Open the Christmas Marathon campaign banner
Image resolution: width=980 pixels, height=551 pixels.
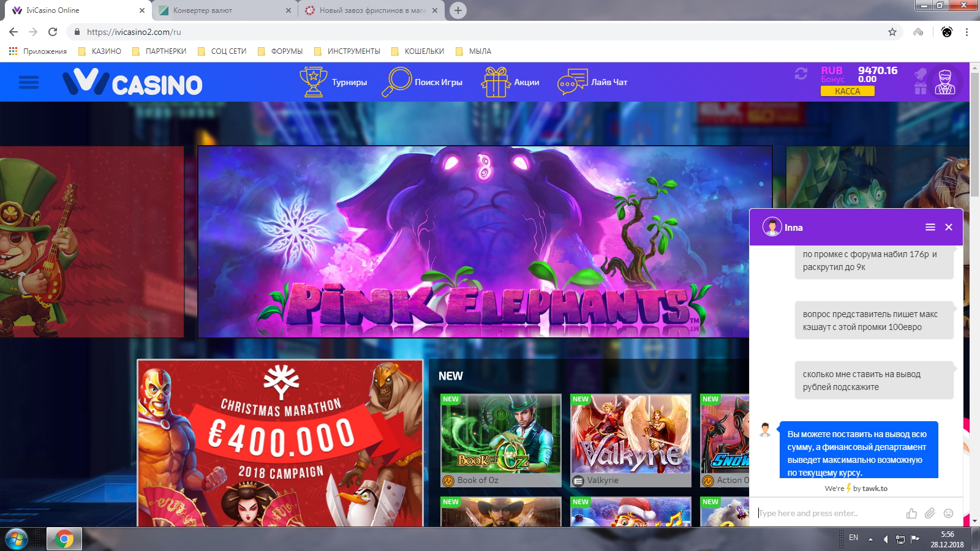tap(280, 443)
